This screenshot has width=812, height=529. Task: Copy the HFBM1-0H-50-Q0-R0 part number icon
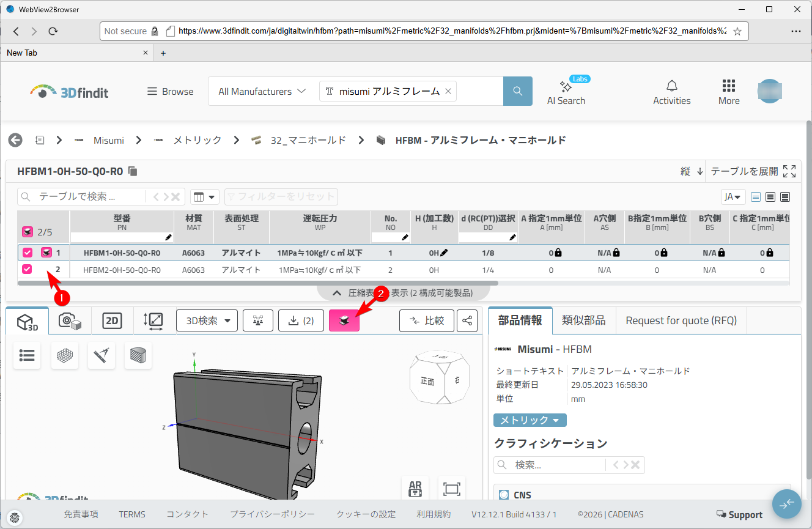click(133, 171)
